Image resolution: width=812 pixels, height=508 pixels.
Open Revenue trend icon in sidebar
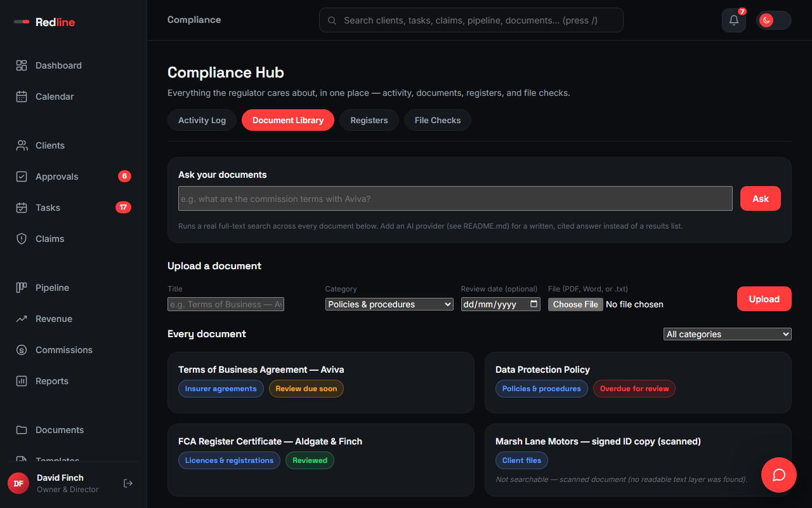pyautogui.click(x=22, y=319)
